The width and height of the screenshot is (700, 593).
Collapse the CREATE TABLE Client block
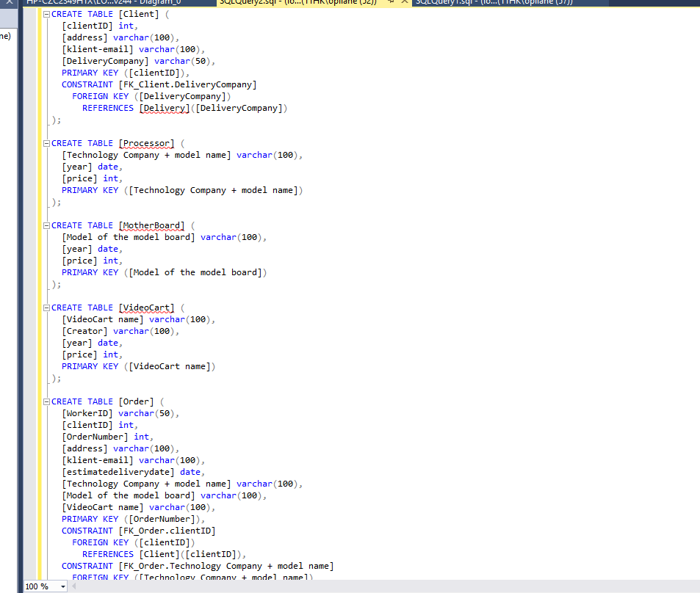tap(47, 14)
